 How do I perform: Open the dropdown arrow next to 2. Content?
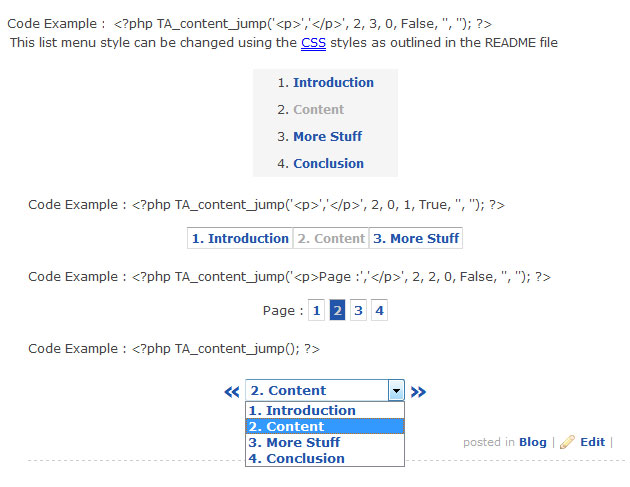[396, 391]
